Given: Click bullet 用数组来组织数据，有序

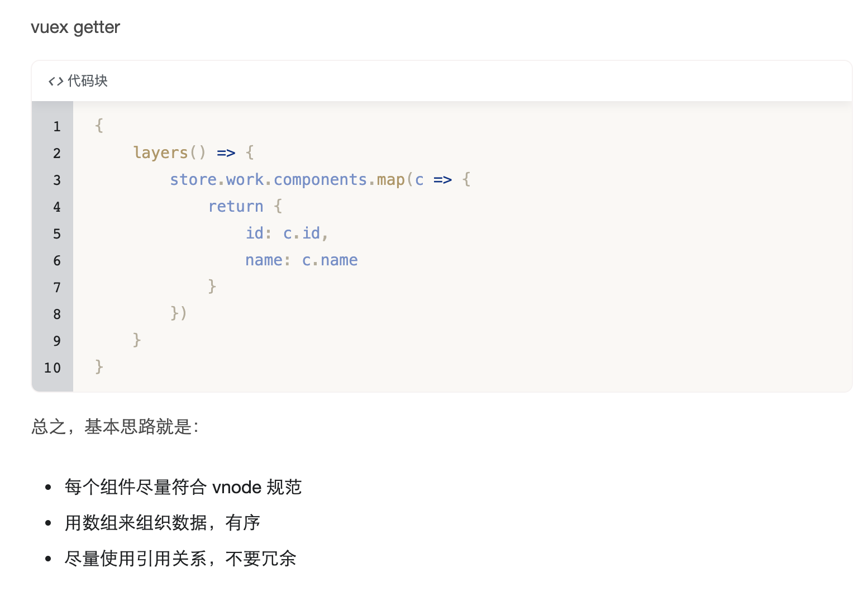Looking at the screenshot, I should [x=163, y=523].
